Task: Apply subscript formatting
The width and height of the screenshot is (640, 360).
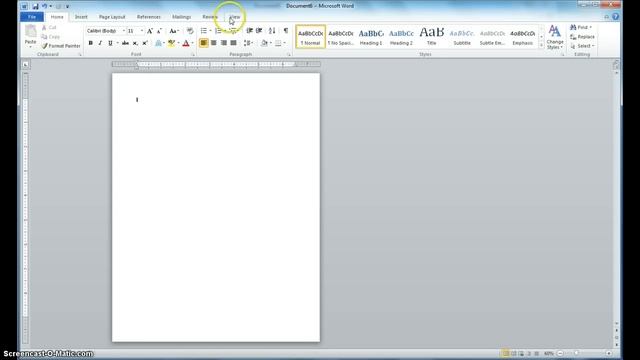Action: (135, 43)
